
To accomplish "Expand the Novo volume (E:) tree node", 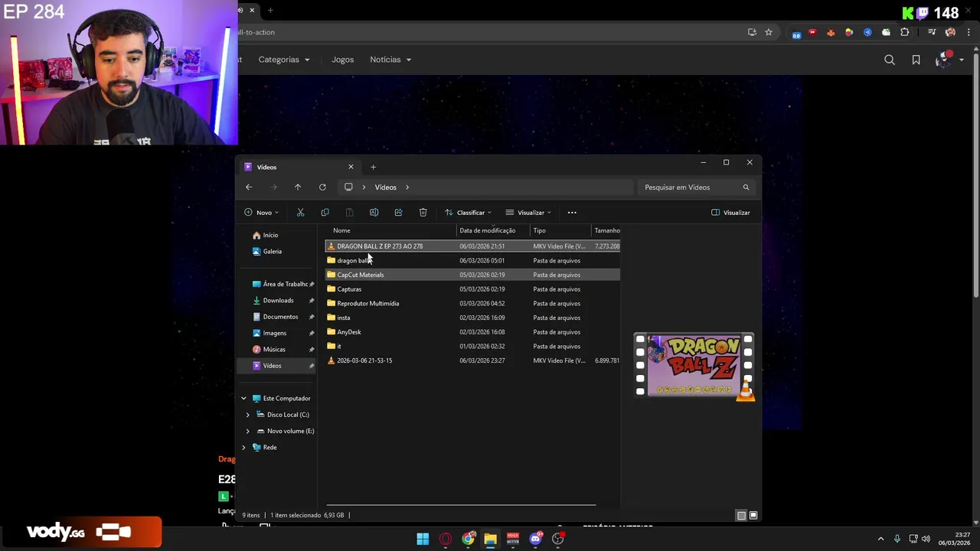I will [x=247, y=431].
